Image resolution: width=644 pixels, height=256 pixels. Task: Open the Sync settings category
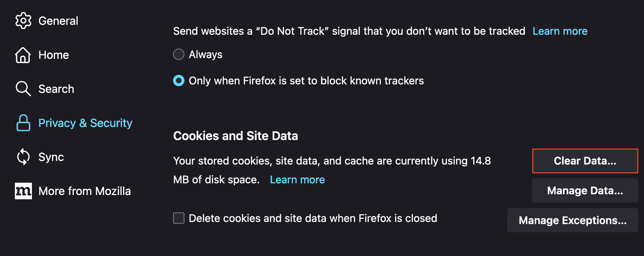(x=51, y=157)
